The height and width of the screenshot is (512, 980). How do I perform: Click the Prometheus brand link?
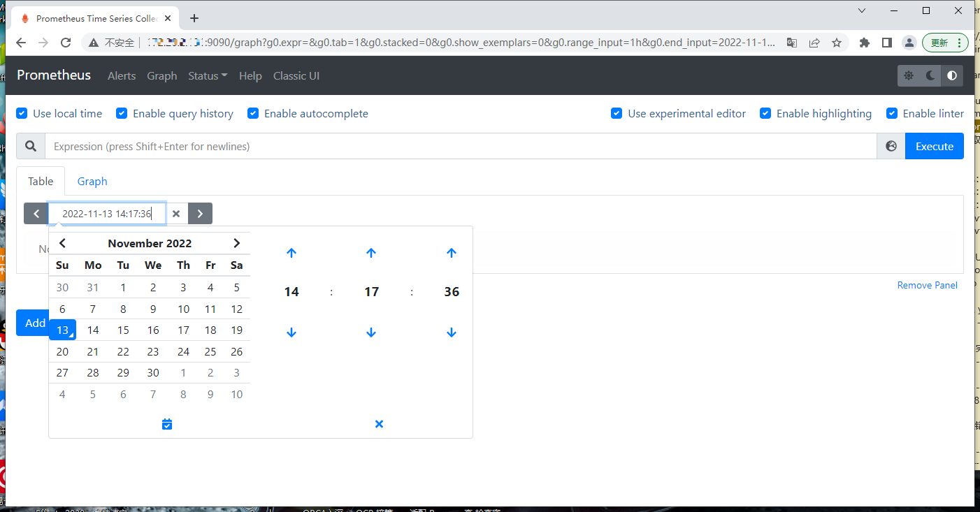54,75
